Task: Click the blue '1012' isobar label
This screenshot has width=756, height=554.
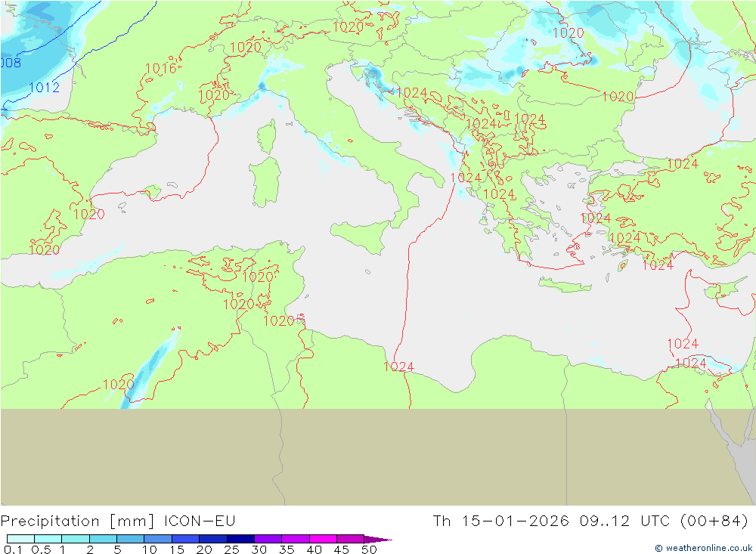Action: [x=45, y=87]
